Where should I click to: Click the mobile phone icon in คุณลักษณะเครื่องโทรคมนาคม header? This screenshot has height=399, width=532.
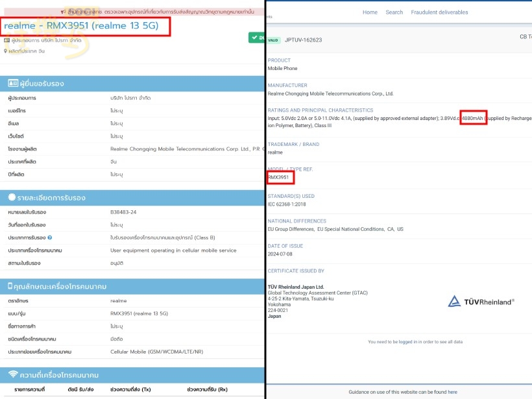pos(10,286)
